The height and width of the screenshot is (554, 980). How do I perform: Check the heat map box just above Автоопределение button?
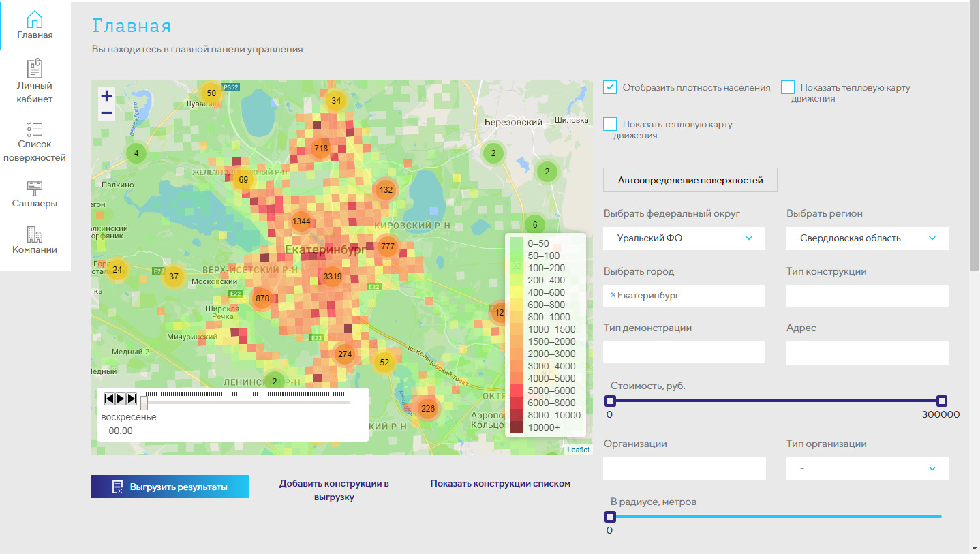(610, 124)
